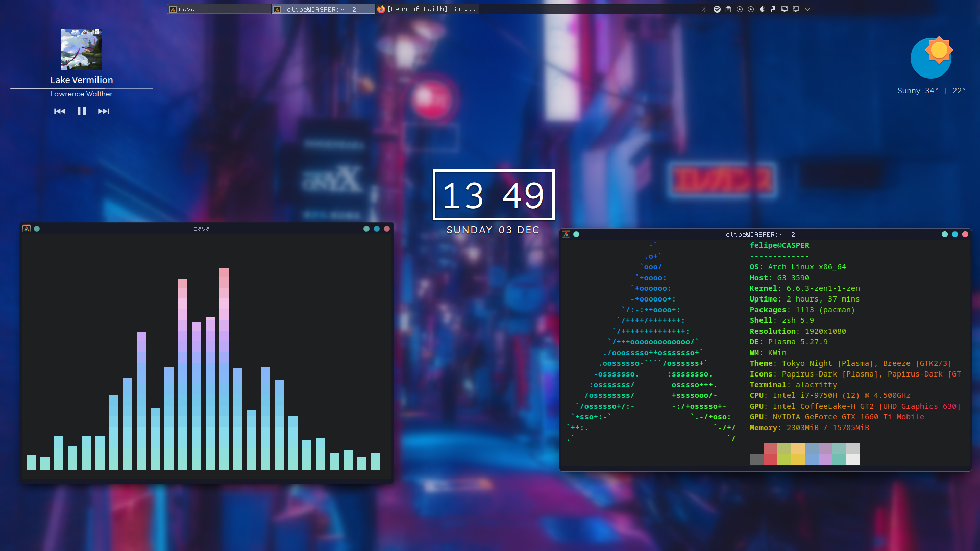Open Spotify tray icon
This screenshot has height=551, width=980.
(717, 9)
